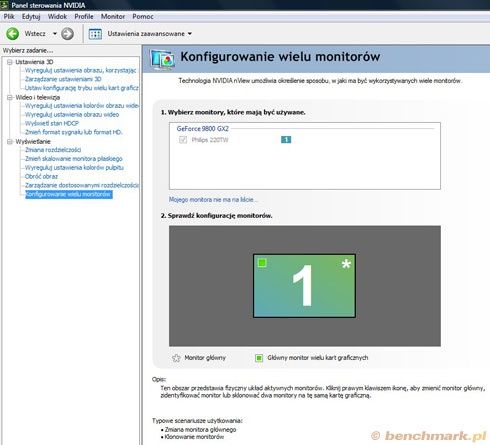490x445 pixels.
Task: Open the Obróć obraz task
Action: point(41,176)
